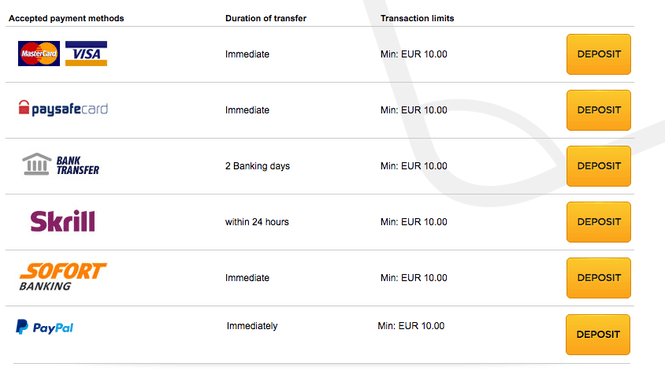Click the MasterCard logo icon
The height and width of the screenshot is (378, 665).
click(39, 53)
